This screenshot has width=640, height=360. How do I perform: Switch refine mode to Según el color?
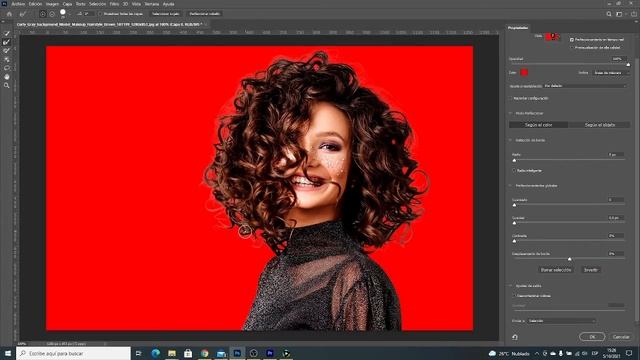point(538,125)
